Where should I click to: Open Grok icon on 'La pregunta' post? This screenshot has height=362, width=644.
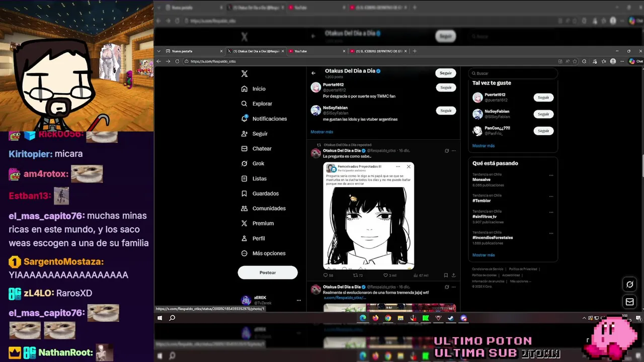(x=447, y=151)
